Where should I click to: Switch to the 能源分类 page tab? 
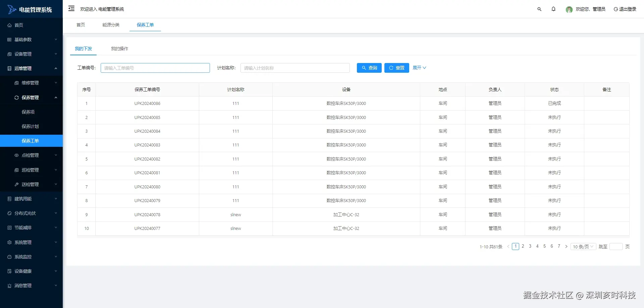point(111,25)
